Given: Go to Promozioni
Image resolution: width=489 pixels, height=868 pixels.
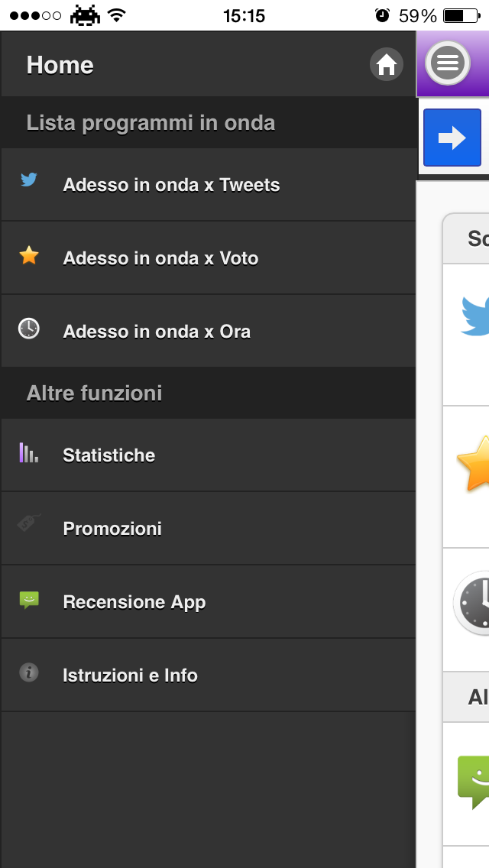Looking at the screenshot, I should (112, 529).
